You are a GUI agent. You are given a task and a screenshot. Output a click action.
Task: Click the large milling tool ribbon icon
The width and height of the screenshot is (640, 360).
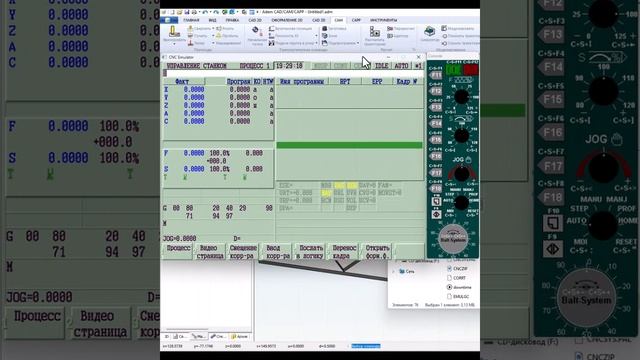(x=174, y=31)
